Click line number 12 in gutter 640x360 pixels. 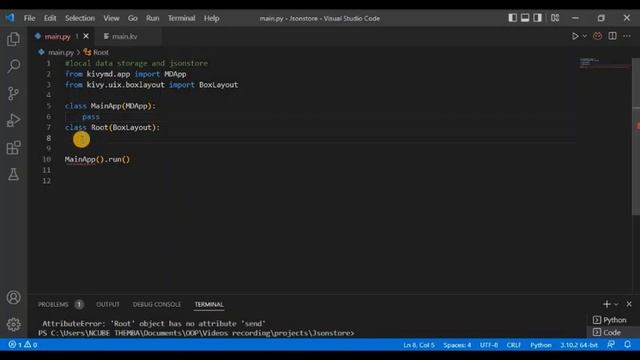click(47, 180)
